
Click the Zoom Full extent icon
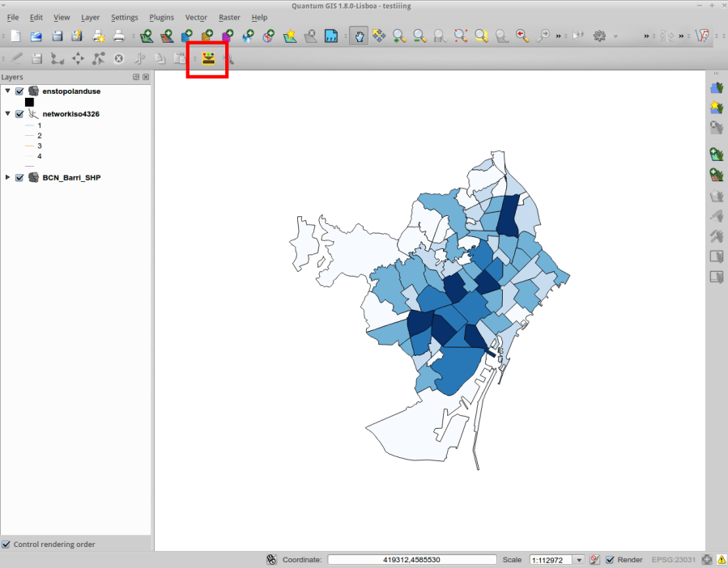(x=461, y=36)
